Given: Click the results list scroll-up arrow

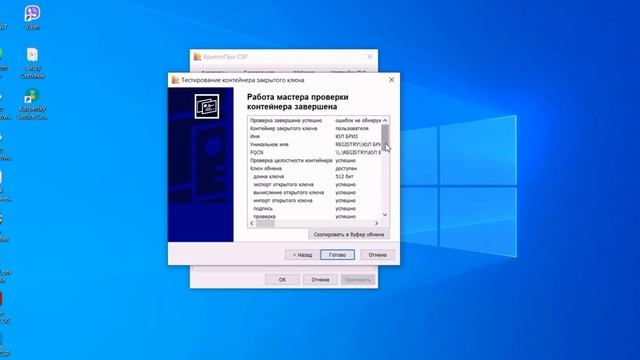Looking at the screenshot, I should tap(385, 120).
